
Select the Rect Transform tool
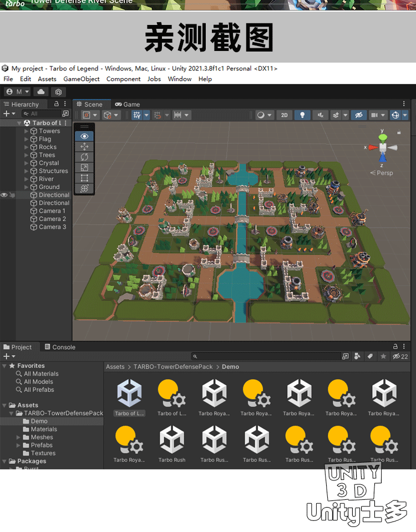[84, 178]
